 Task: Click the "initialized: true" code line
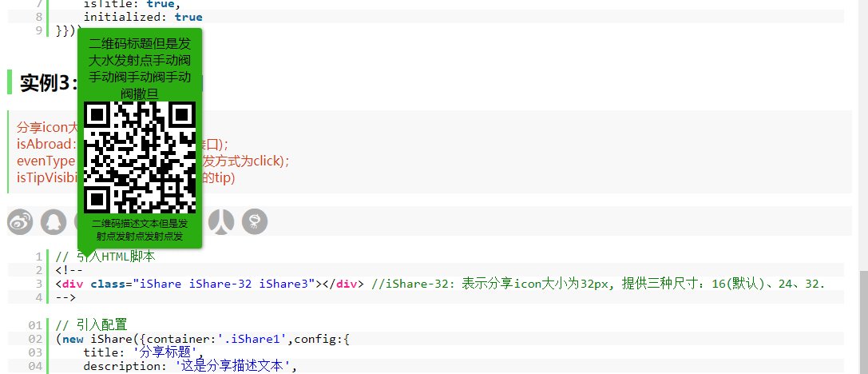[142, 17]
